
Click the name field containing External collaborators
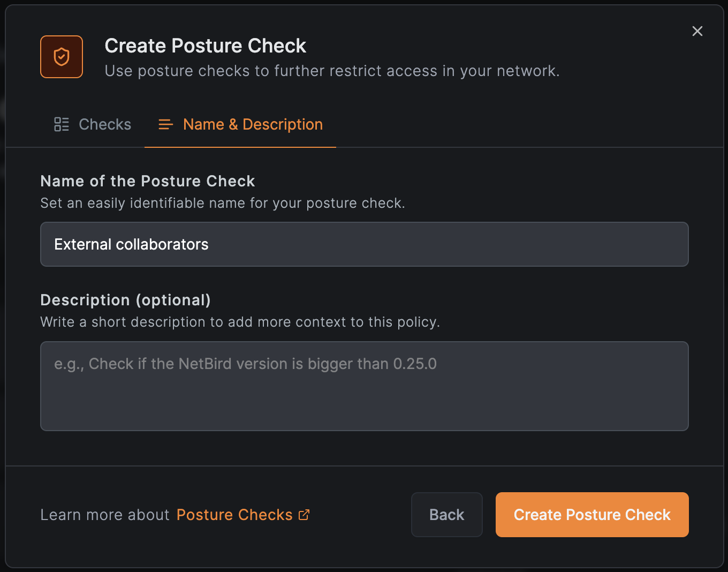coord(364,244)
